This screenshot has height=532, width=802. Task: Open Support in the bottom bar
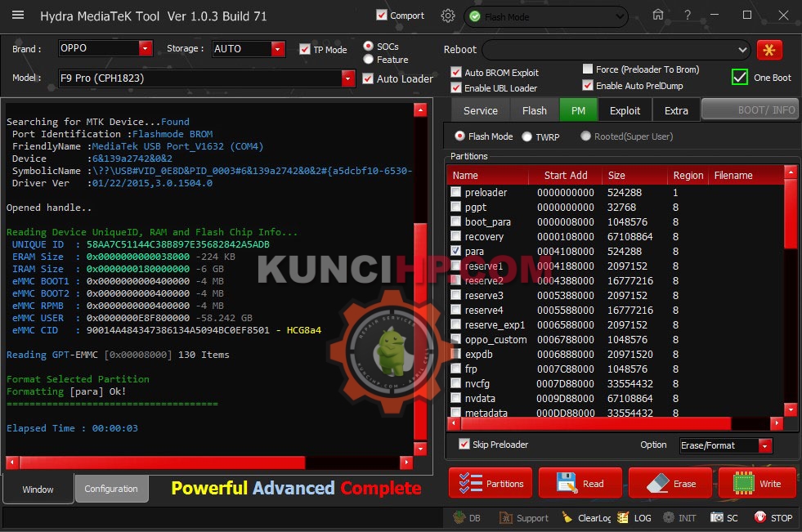(x=524, y=517)
